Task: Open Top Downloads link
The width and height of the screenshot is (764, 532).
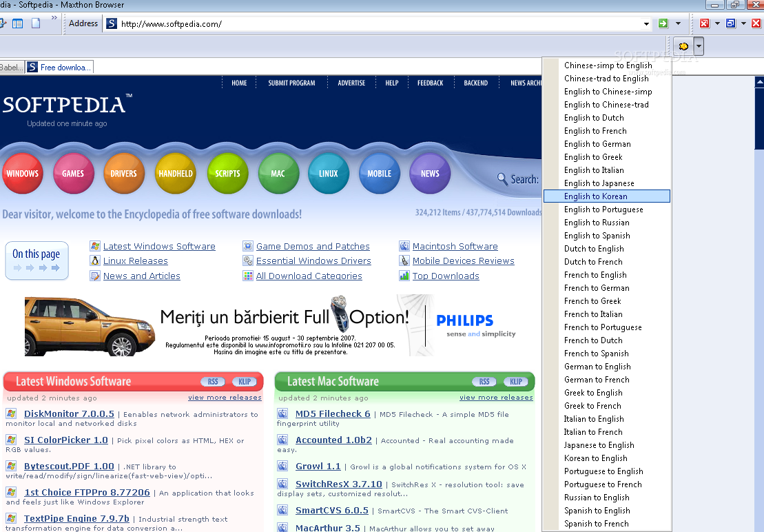Action: pyautogui.click(x=446, y=276)
